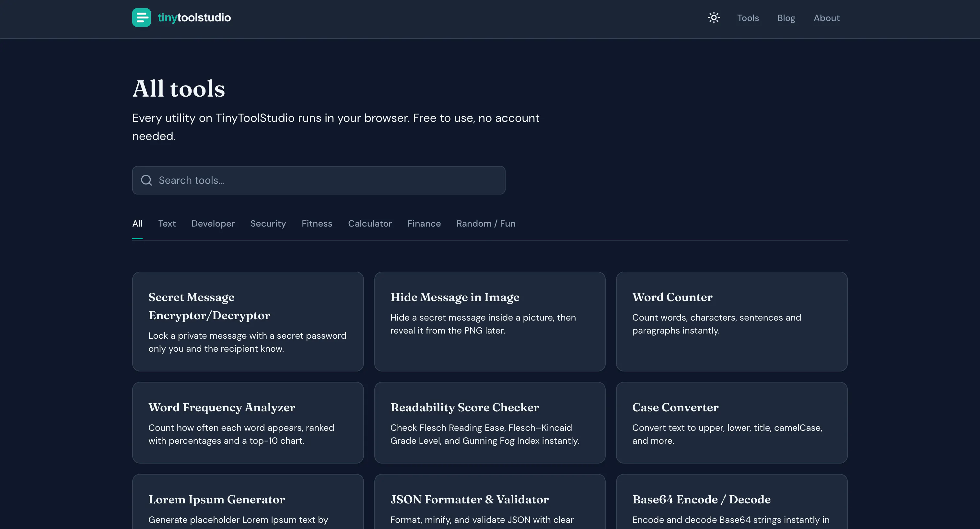
Task: Click "Every utility on TinyToolStudio" description text
Action: click(335, 127)
